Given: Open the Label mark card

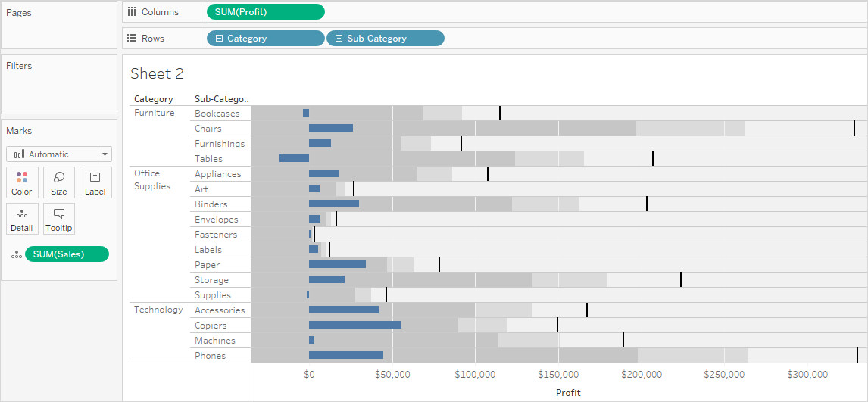Looking at the screenshot, I should [x=95, y=182].
